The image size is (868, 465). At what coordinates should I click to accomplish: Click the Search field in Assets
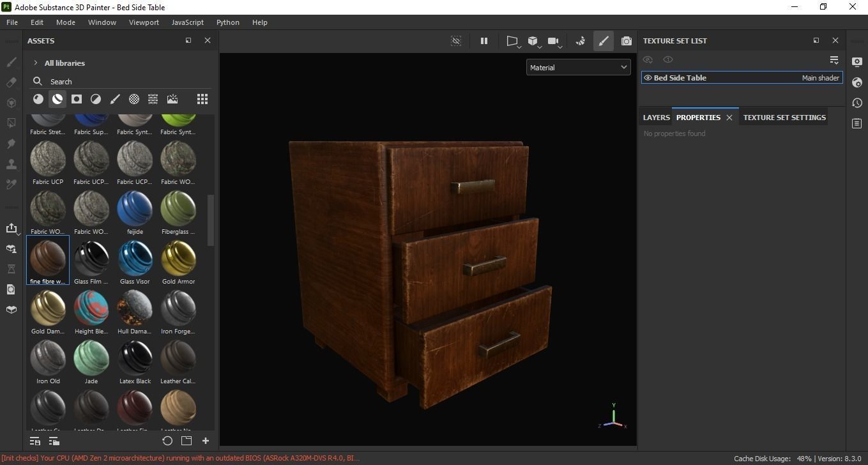tap(121, 81)
